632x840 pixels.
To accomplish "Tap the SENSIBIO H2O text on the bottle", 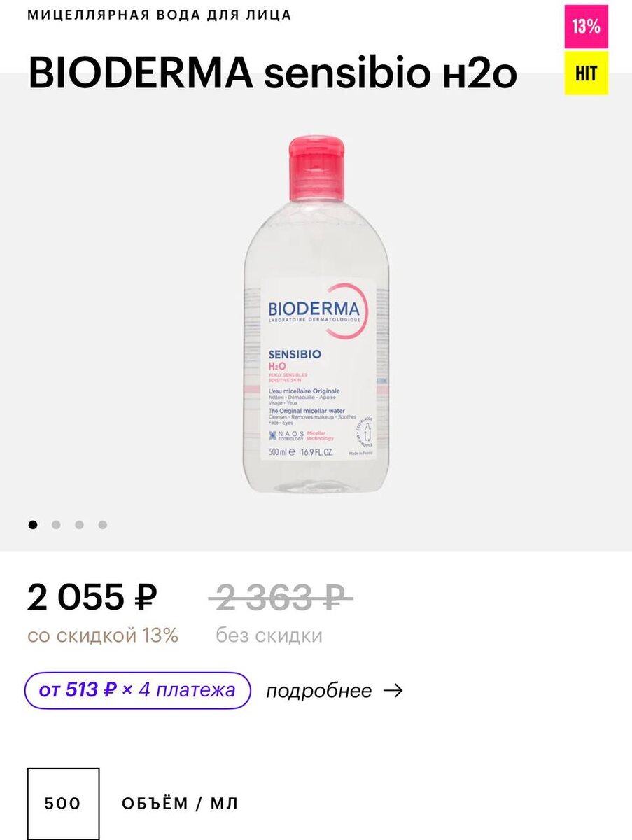I will (295, 359).
